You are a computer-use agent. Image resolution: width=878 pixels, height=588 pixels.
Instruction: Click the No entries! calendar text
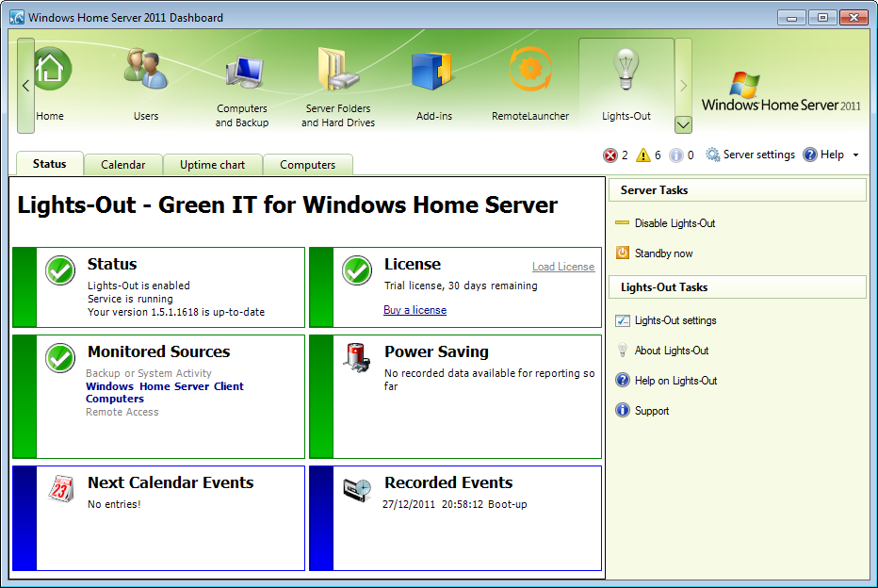point(114,504)
